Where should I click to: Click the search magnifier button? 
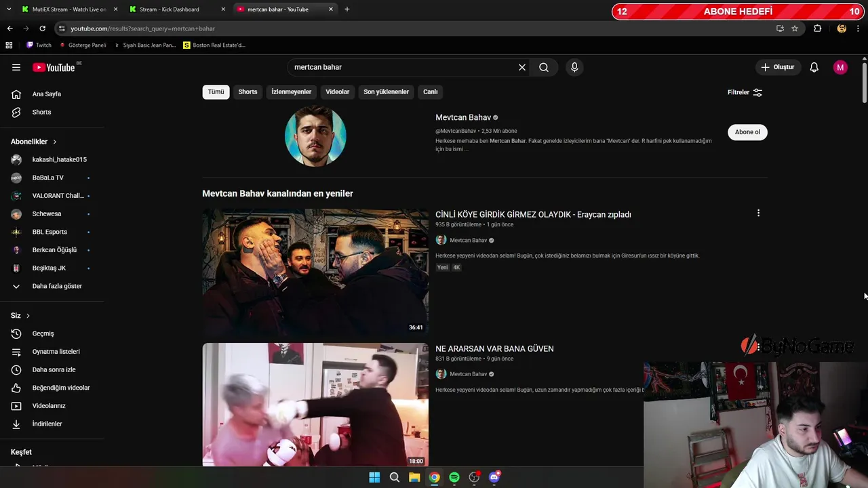point(544,67)
